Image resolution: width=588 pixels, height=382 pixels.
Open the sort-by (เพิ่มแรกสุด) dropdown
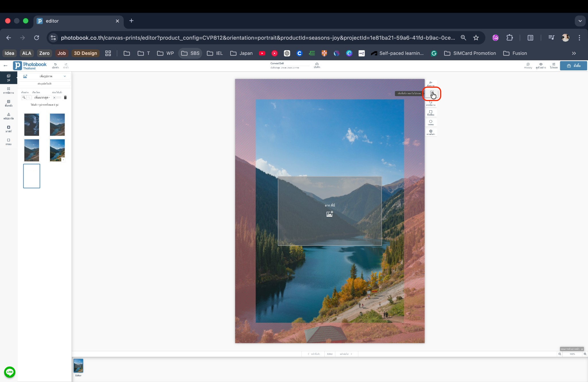click(42, 98)
